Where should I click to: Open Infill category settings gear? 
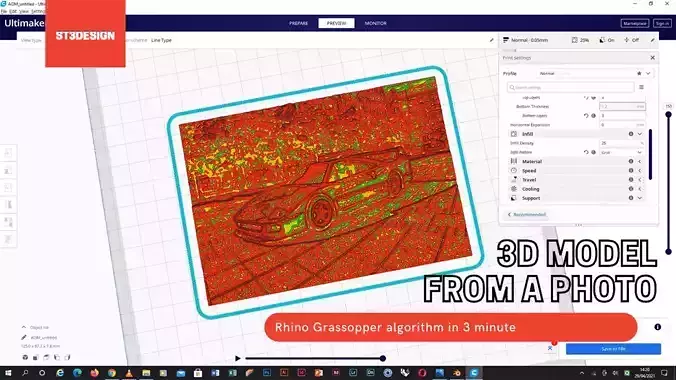coord(631,134)
